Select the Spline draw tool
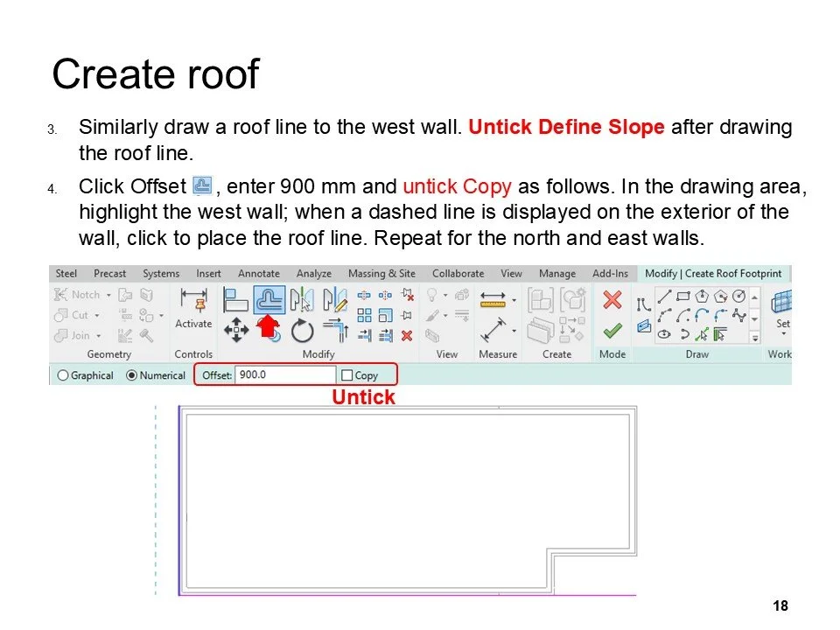The width and height of the screenshot is (840, 630). point(739,315)
